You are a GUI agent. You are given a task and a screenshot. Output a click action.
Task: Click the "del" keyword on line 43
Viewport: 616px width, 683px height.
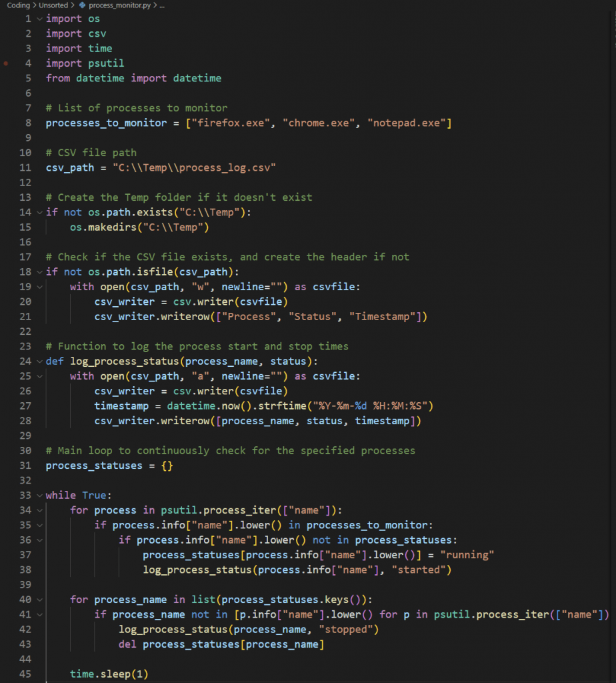pos(127,644)
